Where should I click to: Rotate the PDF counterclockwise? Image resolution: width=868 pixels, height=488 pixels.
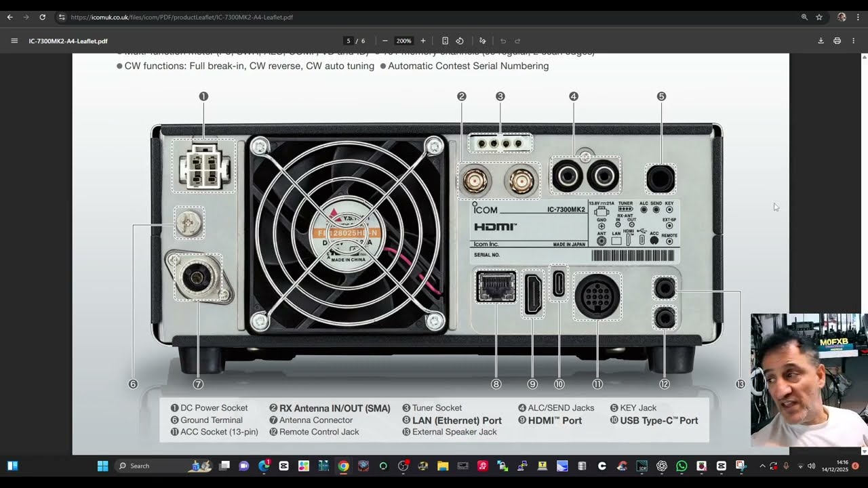pyautogui.click(x=460, y=41)
